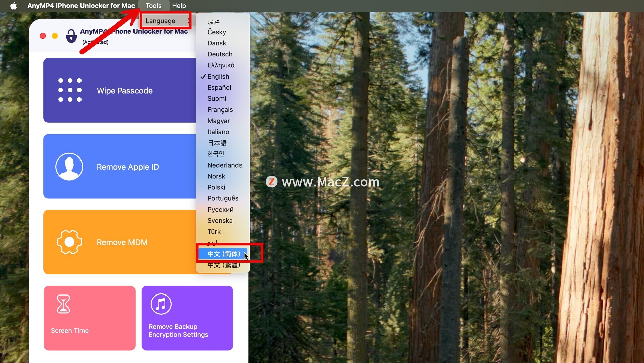Select Česky language

click(223, 32)
